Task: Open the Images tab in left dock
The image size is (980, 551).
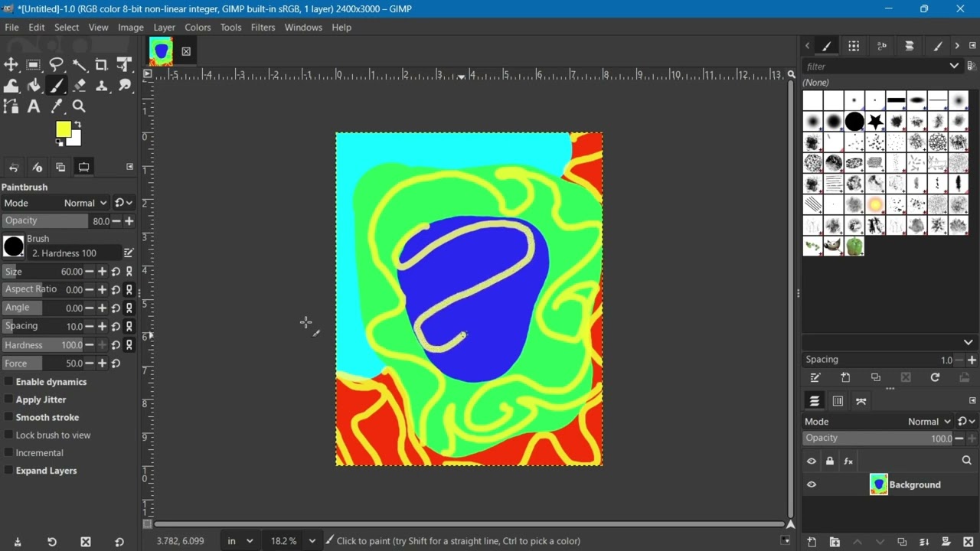Action: point(60,167)
